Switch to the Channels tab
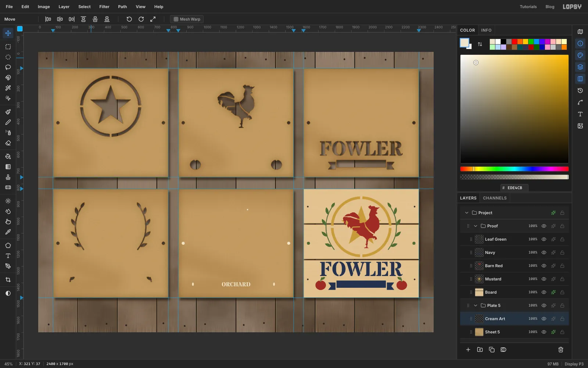The width and height of the screenshot is (588, 368). pyautogui.click(x=495, y=198)
